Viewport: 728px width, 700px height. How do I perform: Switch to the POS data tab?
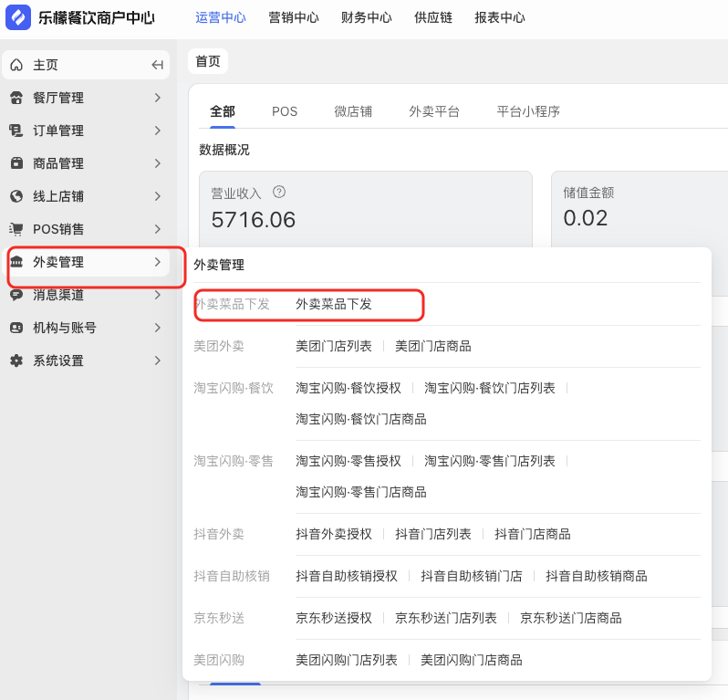pyautogui.click(x=284, y=111)
